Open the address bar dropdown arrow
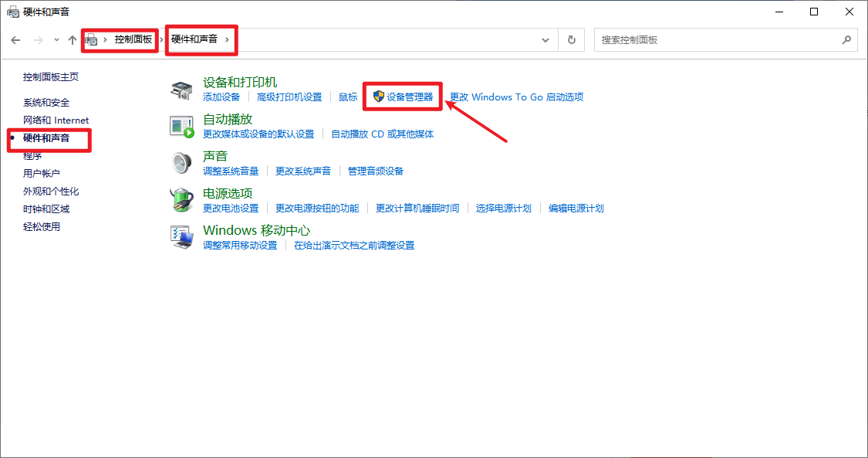The height and width of the screenshot is (458, 868). [545, 39]
